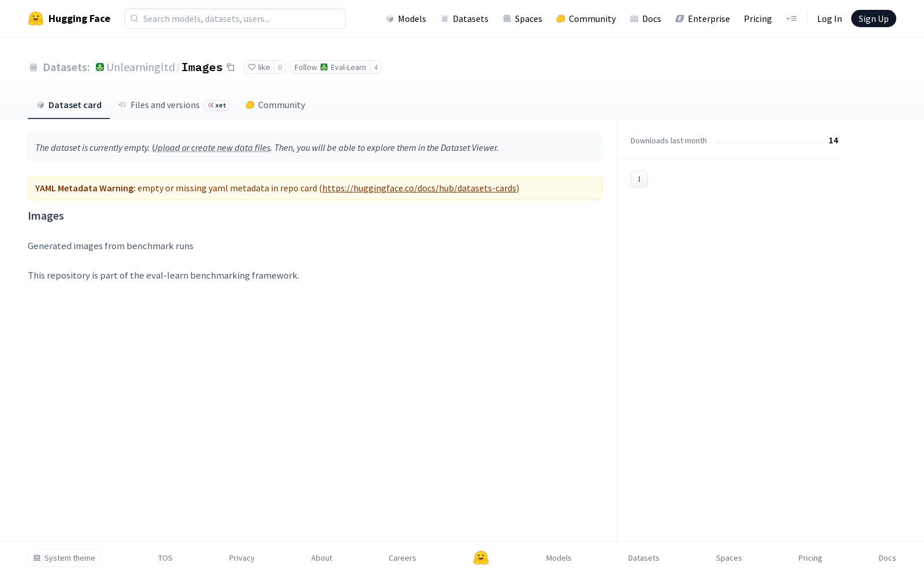
Task: Click the search magnifier icon
Action: coord(135,18)
